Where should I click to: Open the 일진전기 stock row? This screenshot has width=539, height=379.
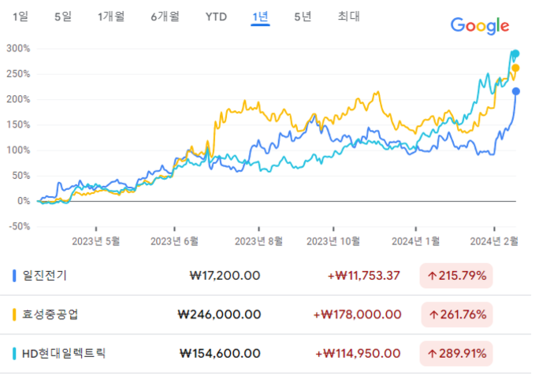[265, 276]
